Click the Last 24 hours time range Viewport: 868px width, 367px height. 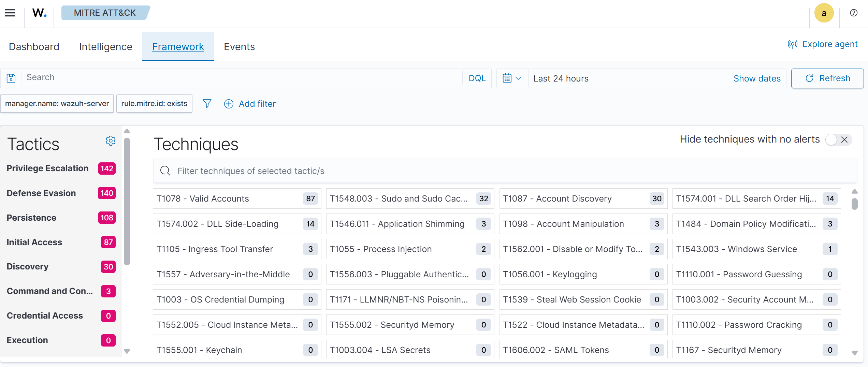coord(561,78)
